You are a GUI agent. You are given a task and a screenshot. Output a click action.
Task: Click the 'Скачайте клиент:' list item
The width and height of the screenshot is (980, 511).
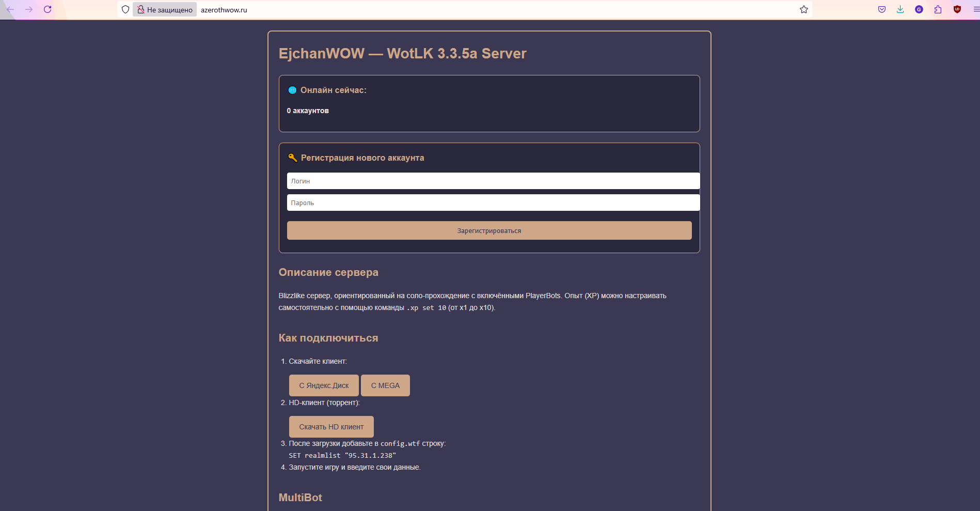pyautogui.click(x=318, y=361)
